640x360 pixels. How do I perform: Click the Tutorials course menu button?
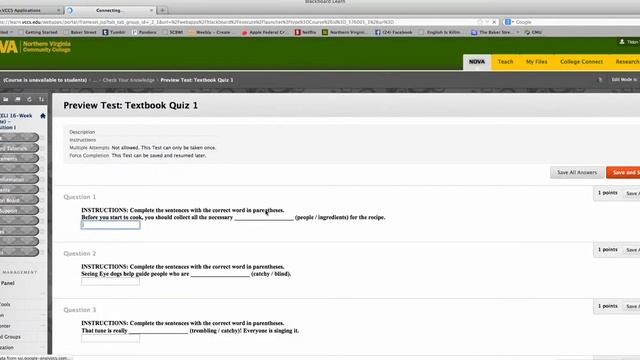click(19, 148)
